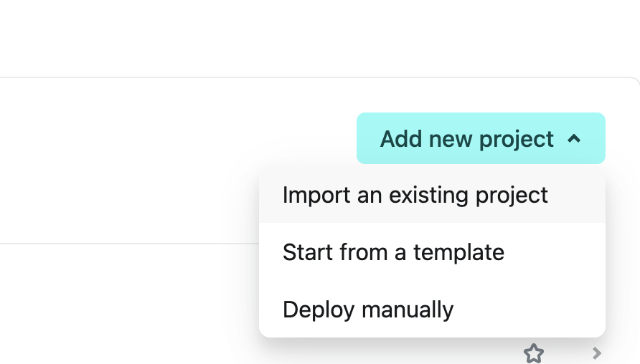Go to the project with the right arrow
The width and height of the screenshot is (640, 364).
[597, 353]
